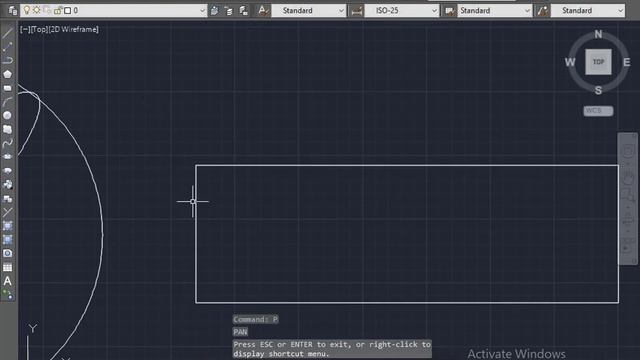Open the [-] viewport controls menu
This screenshot has width=640, height=360.
pos(24,29)
